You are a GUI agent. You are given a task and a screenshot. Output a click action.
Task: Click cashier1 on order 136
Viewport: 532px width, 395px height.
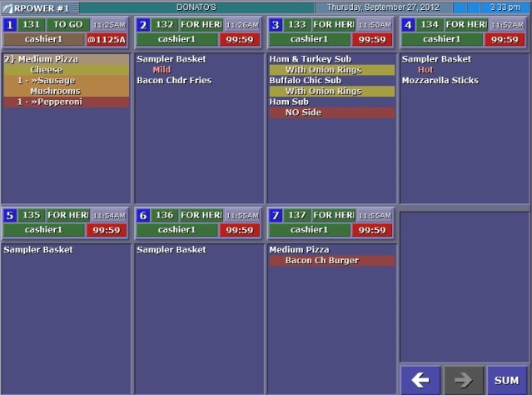pyautogui.click(x=177, y=230)
